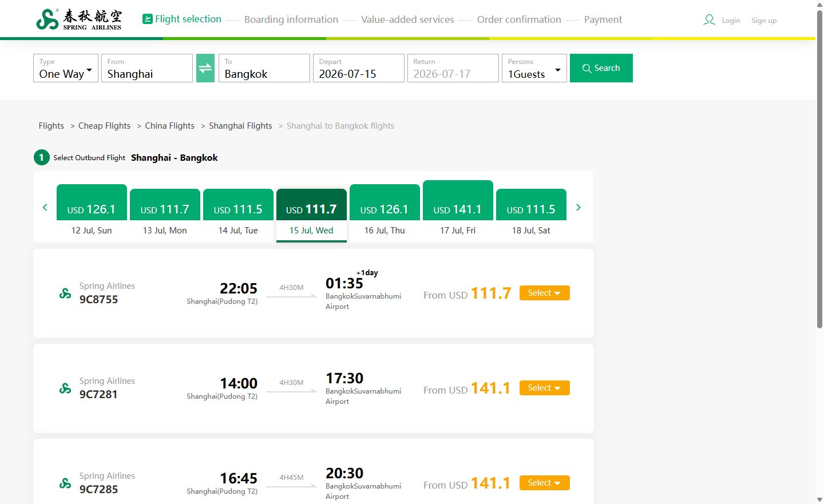Select the 16 Jul, Thu date tab

(385, 212)
